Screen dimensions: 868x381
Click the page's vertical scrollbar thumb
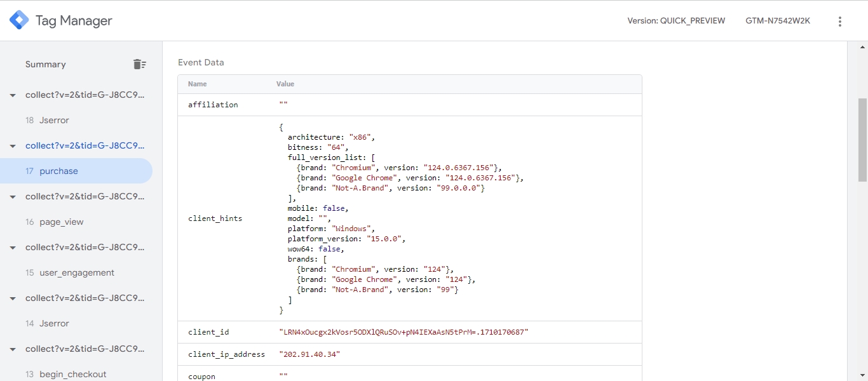[x=862, y=140]
